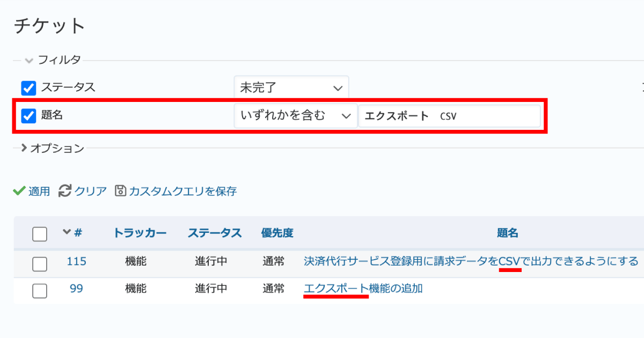Click the refresh icon beside クリア
Image resolution: width=644 pixels, height=338 pixels.
pyautogui.click(x=64, y=191)
